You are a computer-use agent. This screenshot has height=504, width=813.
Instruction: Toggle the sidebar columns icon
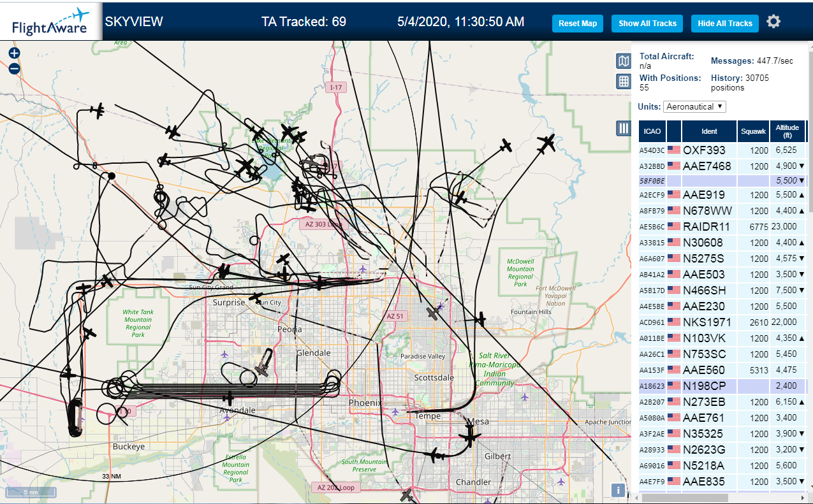[x=624, y=128]
